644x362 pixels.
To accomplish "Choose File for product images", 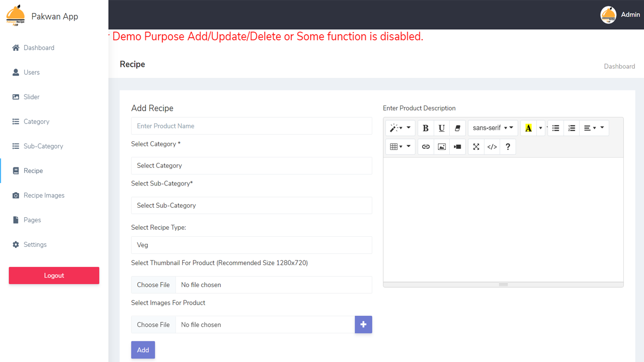I will coord(153,325).
